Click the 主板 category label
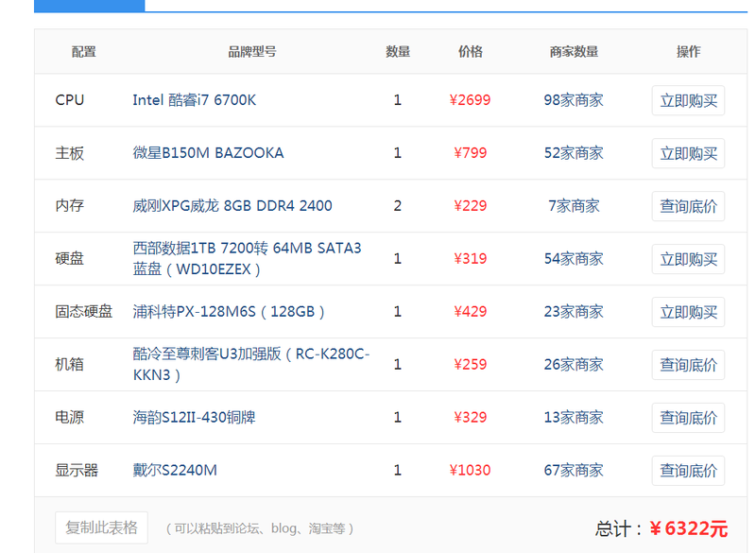The height and width of the screenshot is (553, 756). (x=69, y=153)
